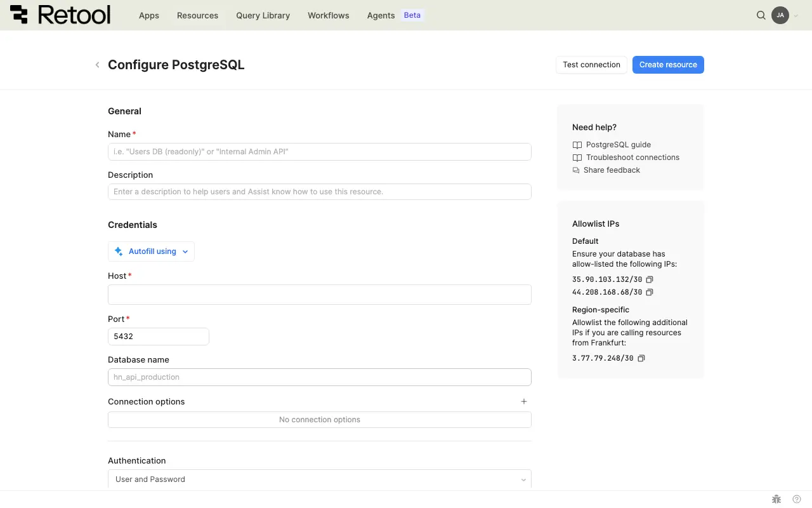Image resolution: width=812 pixels, height=508 pixels.
Task: Expand the Autofill using dropdown
Action: click(x=152, y=251)
